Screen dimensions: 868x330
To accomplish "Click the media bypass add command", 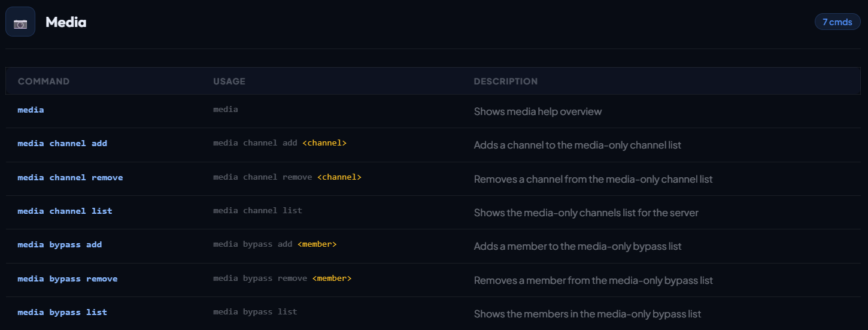I will point(60,245).
